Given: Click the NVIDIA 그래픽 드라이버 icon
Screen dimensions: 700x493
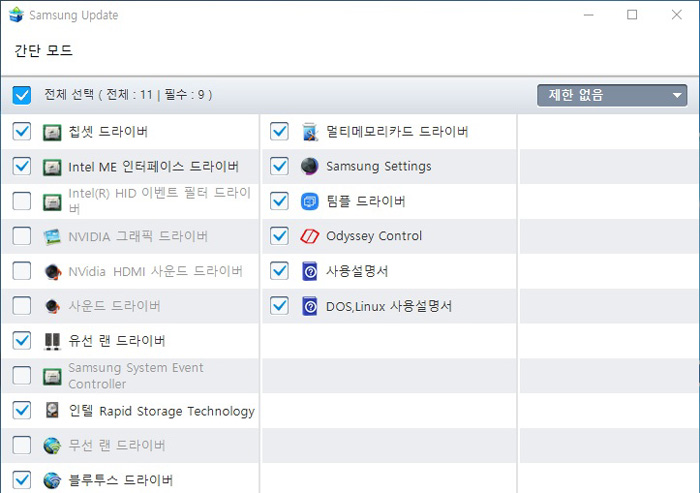Looking at the screenshot, I should pos(52,237).
